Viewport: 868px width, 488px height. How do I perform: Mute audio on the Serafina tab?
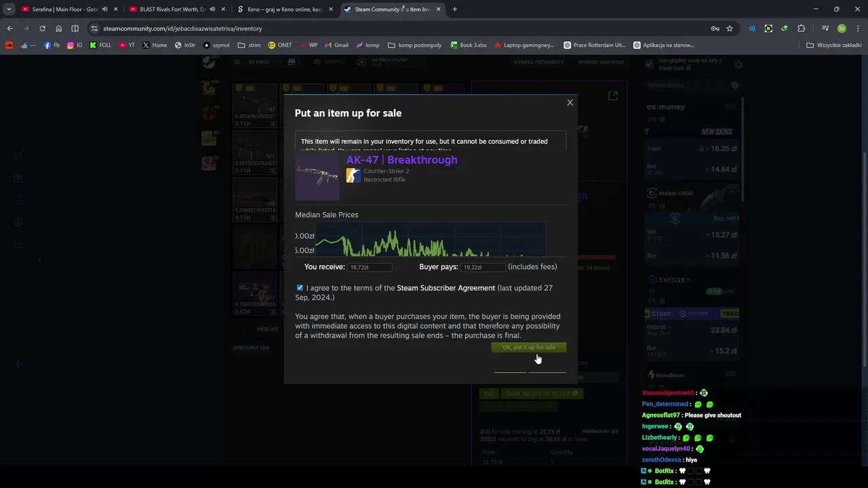[104, 9]
